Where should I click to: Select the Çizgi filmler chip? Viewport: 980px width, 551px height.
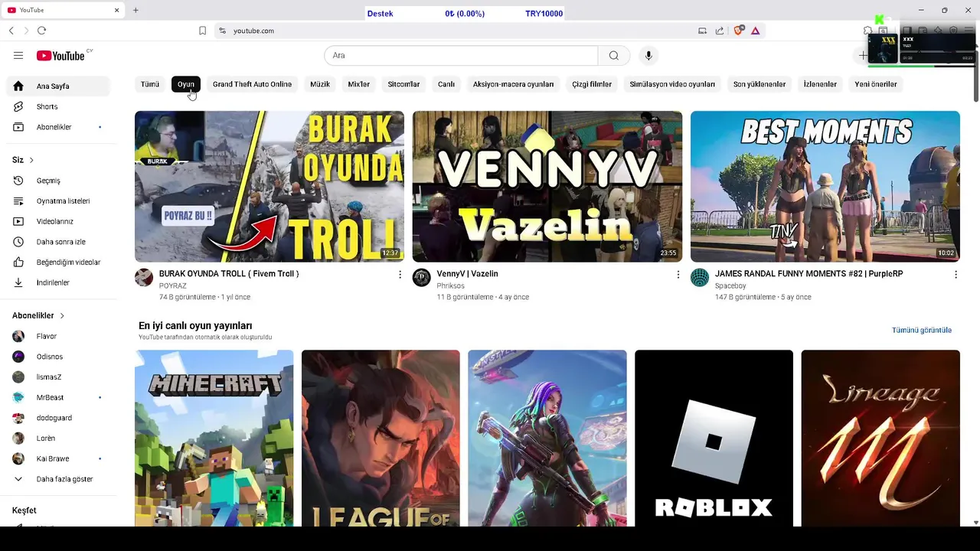592,84
